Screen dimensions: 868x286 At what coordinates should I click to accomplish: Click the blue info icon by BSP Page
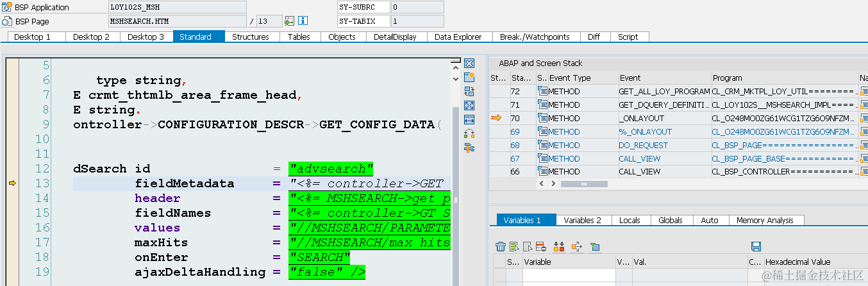(303, 21)
